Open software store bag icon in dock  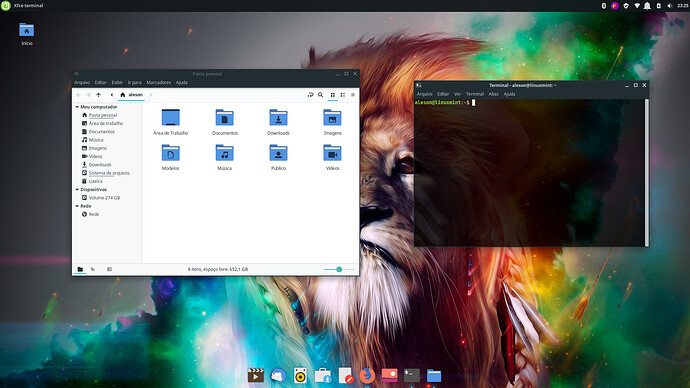tap(323, 375)
